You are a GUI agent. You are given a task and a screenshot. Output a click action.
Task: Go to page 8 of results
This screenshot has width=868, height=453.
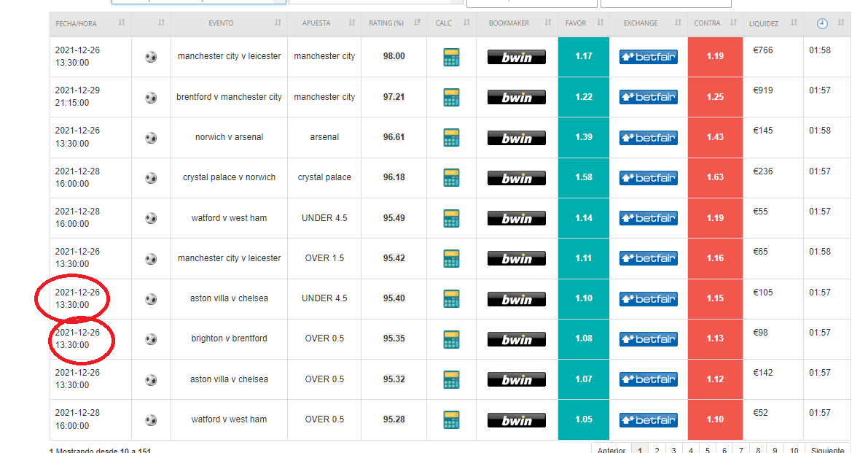point(758,449)
